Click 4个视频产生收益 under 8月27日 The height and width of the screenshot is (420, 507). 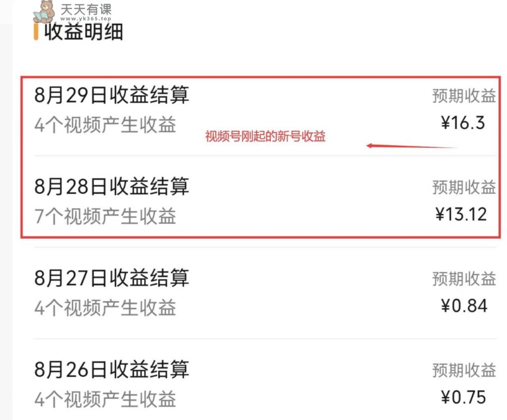[105, 308]
